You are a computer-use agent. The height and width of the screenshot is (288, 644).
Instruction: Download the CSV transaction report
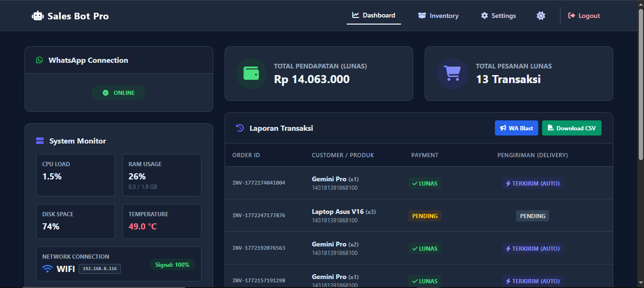coord(571,128)
